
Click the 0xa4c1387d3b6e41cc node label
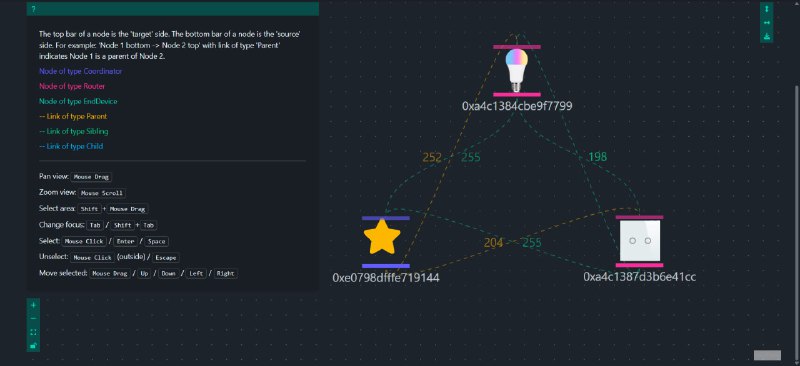tap(639, 277)
